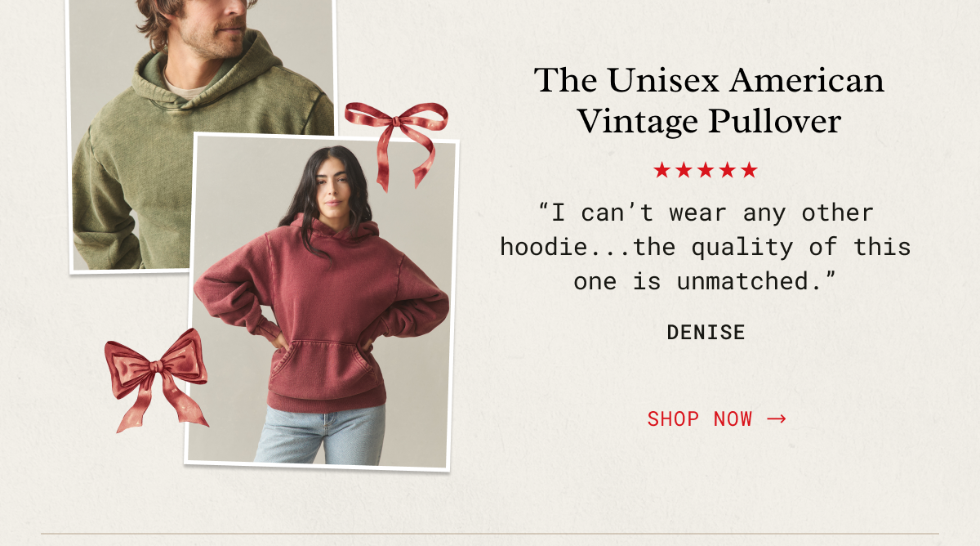
Task: Click the woman's light blue jeans
Action: [321, 434]
